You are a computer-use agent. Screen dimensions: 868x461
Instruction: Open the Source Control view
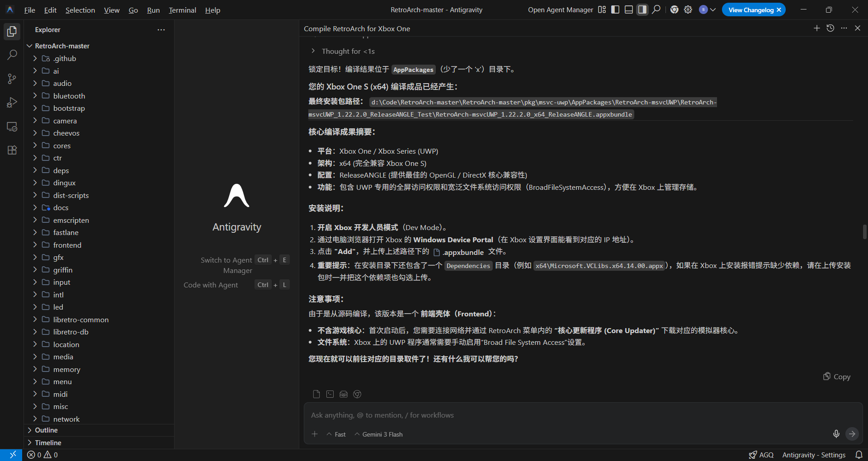click(12, 79)
